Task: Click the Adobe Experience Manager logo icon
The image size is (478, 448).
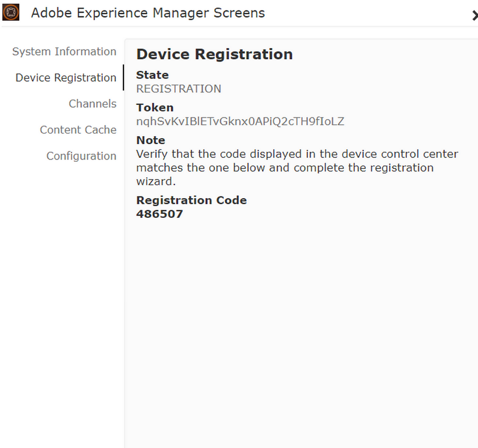Action: point(11,12)
